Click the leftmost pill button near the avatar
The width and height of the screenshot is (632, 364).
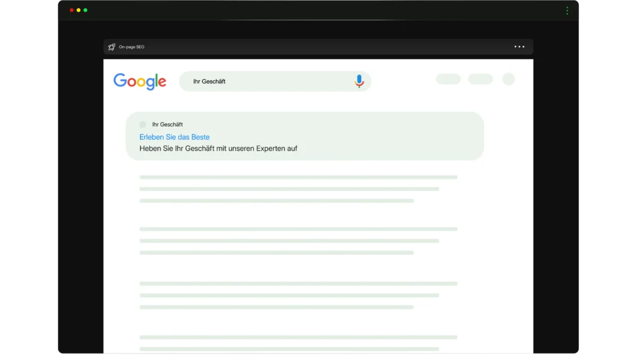(x=448, y=79)
